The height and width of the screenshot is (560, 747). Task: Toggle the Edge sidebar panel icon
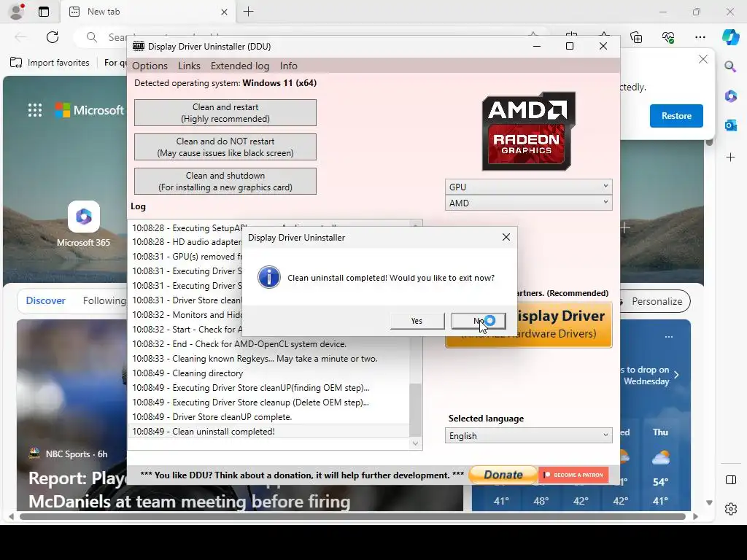tap(731, 480)
